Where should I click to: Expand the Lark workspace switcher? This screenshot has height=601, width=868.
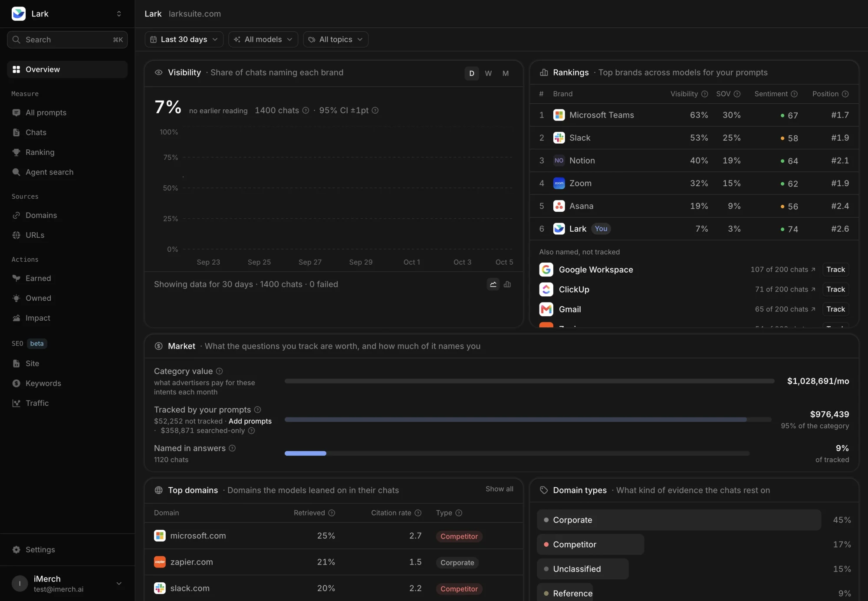(x=119, y=14)
